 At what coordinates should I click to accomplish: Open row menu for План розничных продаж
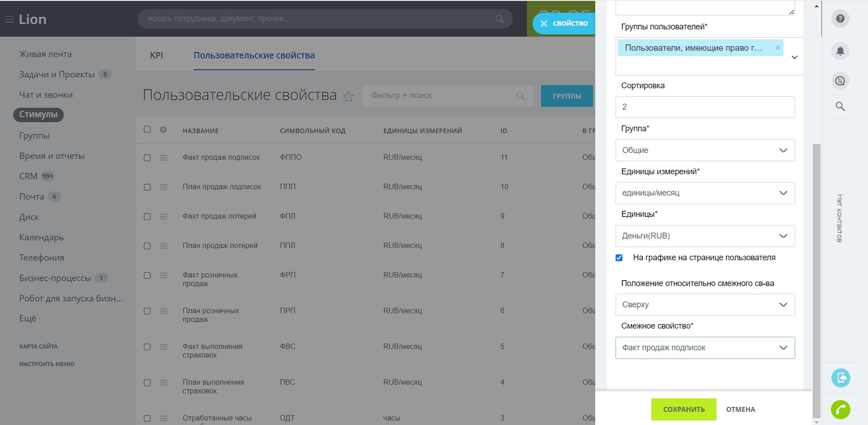tap(163, 311)
